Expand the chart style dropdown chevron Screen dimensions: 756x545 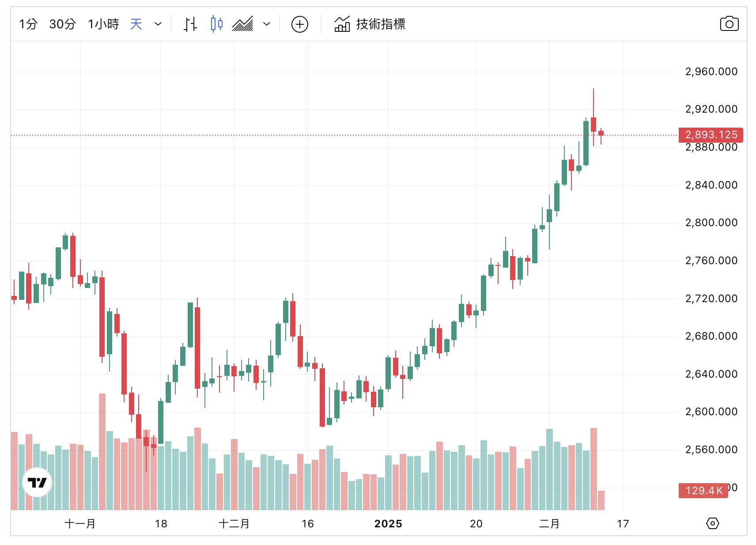click(267, 24)
